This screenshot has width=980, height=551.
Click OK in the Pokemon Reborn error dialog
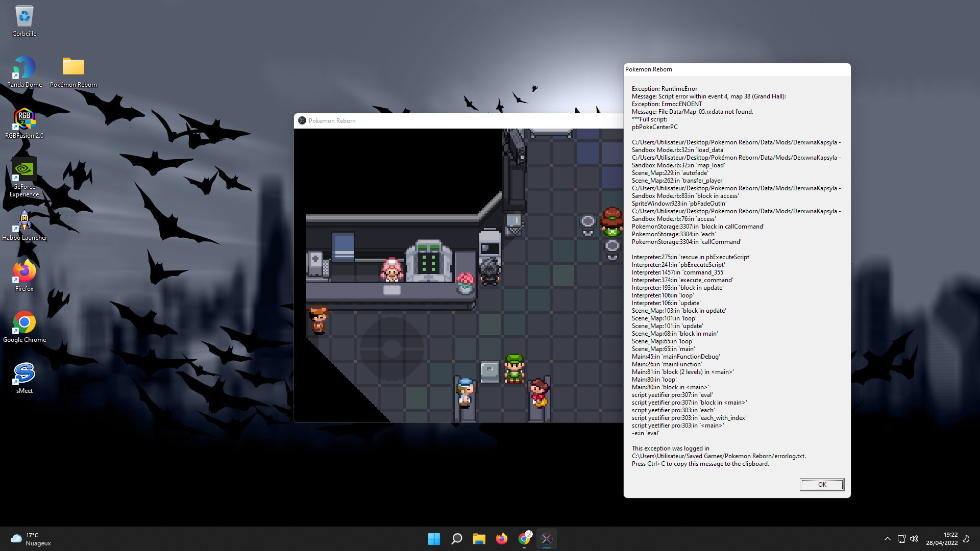(x=822, y=485)
